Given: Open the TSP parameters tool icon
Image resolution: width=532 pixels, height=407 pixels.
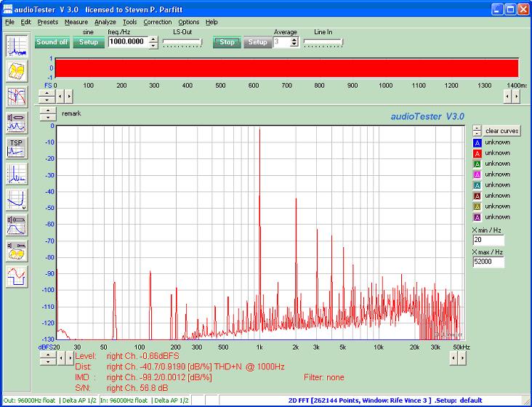Looking at the screenshot, I should pos(17,148).
